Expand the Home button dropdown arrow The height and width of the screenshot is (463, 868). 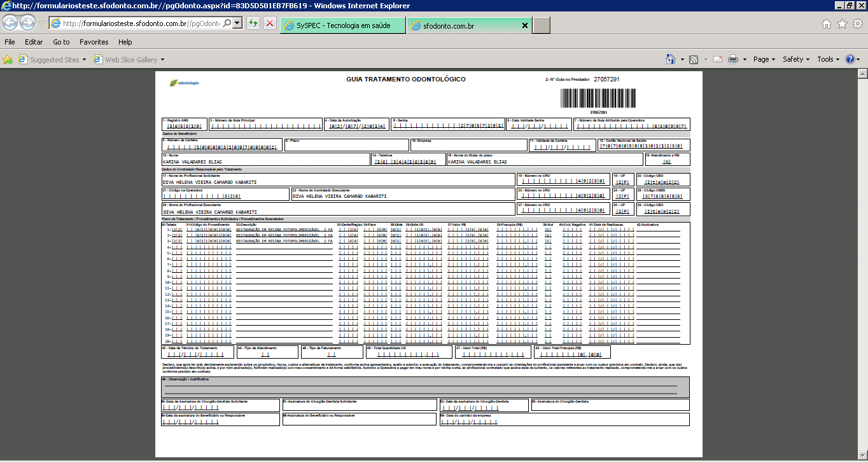pos(682,60)
